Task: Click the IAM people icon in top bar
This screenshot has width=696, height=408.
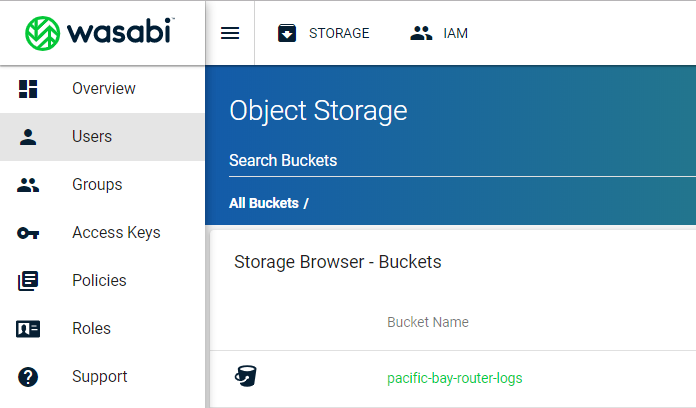Action: pos(421,33)
